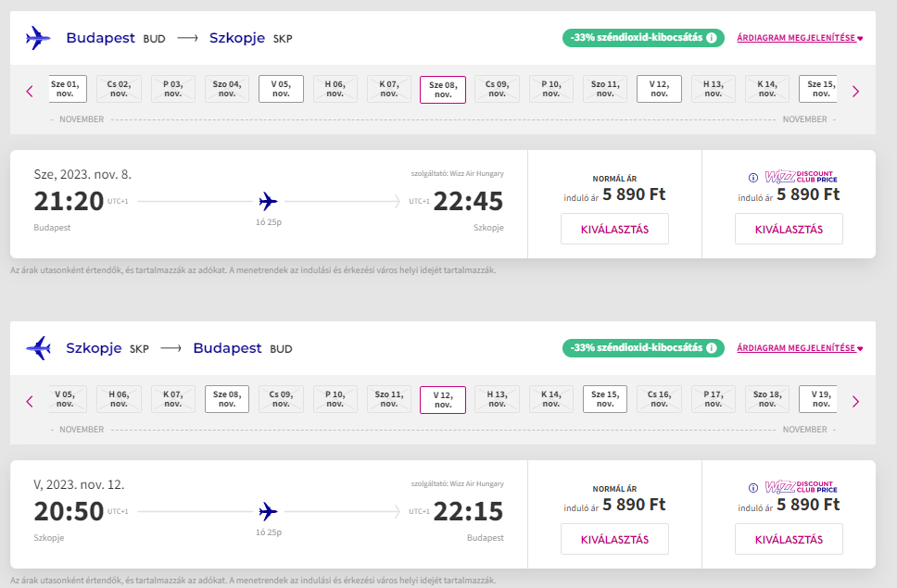Choose Discount Club price for Budapest–Szkopje flight
Screen dimensions: 897x588
point(789,229)
